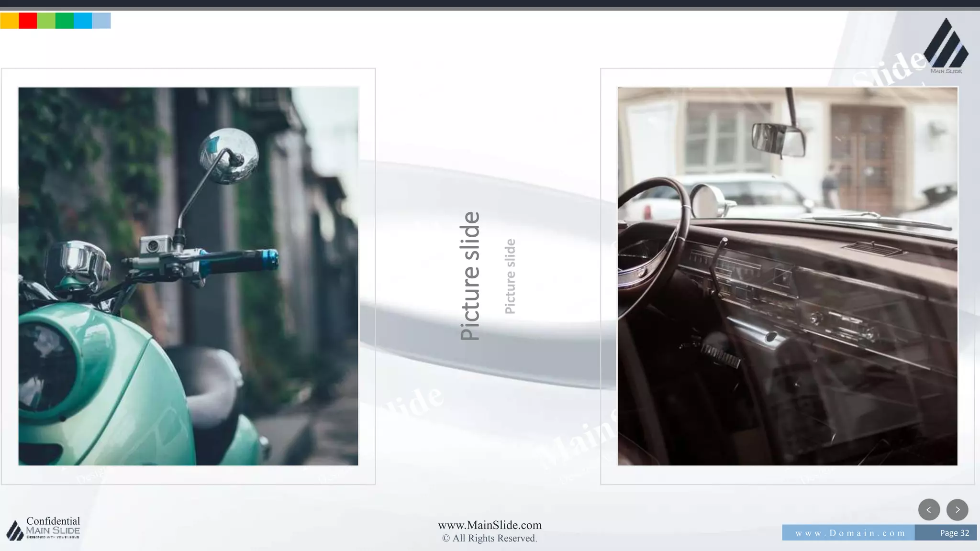Select the red color swatch
This screenshot has width=980, height=551.
(28, 21)
